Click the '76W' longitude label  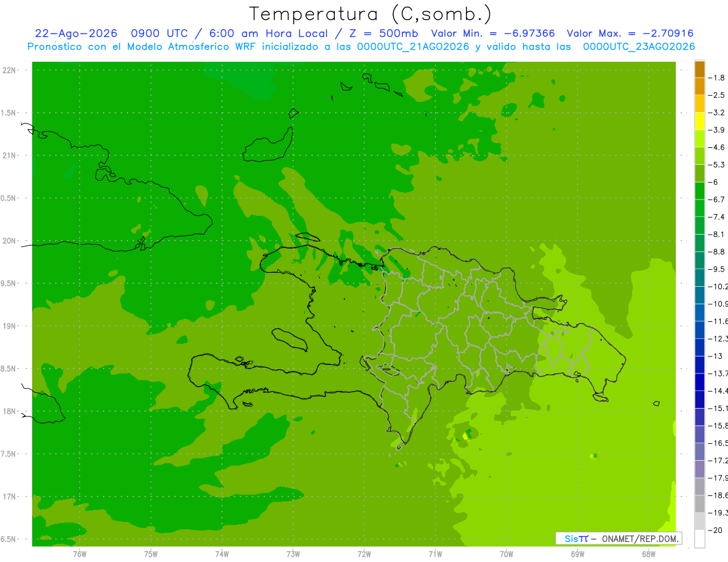[79, 554]
